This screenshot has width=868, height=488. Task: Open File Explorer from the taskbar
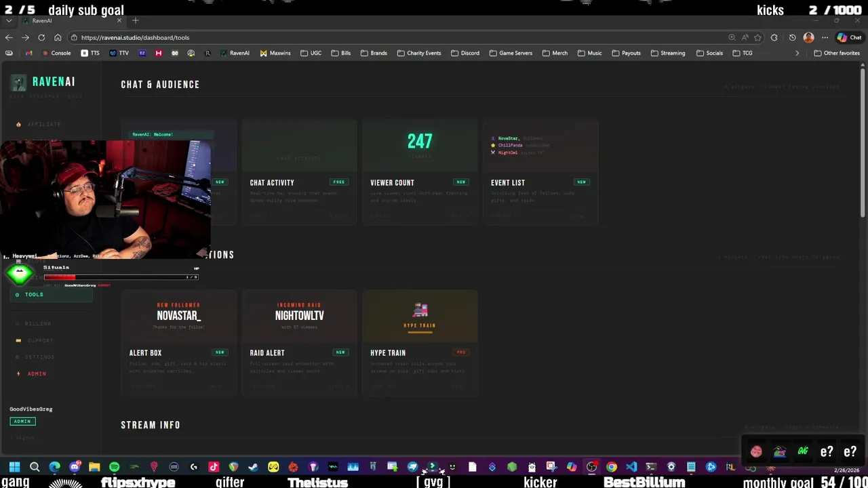tap(94, 466)
